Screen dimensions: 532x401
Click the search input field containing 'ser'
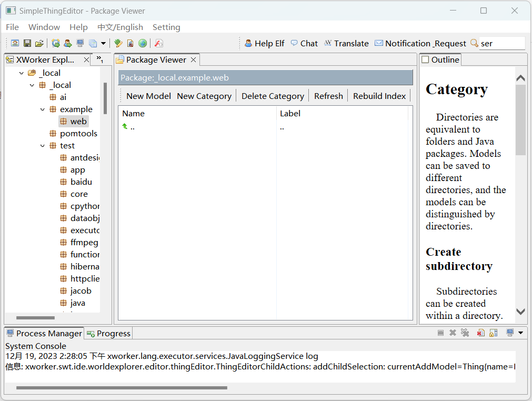pos(502,43)
